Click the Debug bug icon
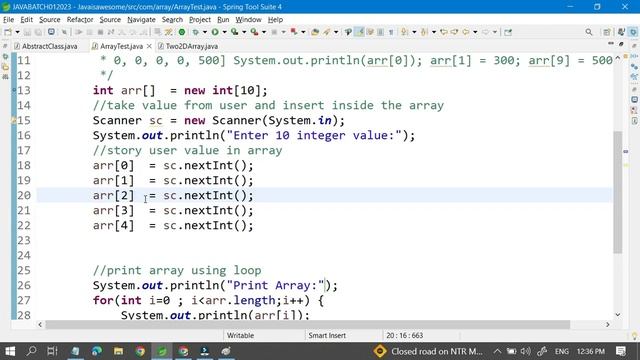640x360 pixels. [x=196, y=32]
